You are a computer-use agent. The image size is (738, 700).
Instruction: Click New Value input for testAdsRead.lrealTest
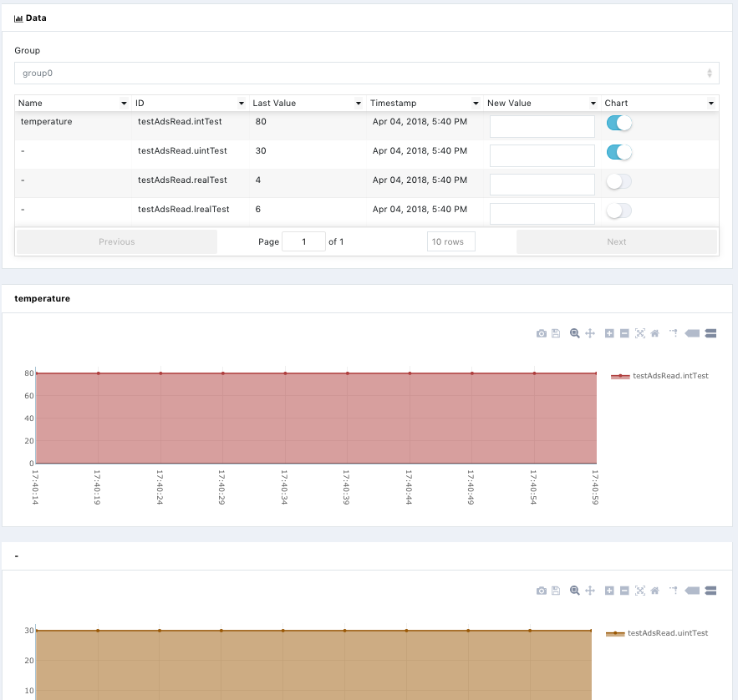coord(542,213)
